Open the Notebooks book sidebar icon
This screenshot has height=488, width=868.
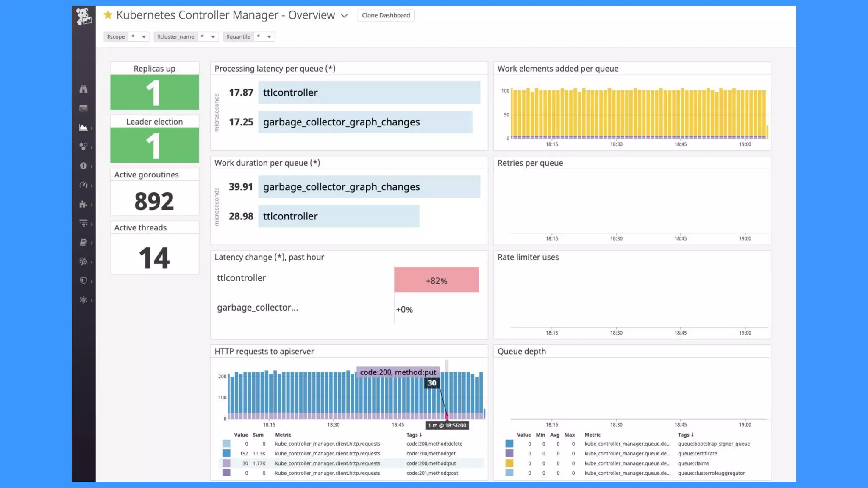83,242
